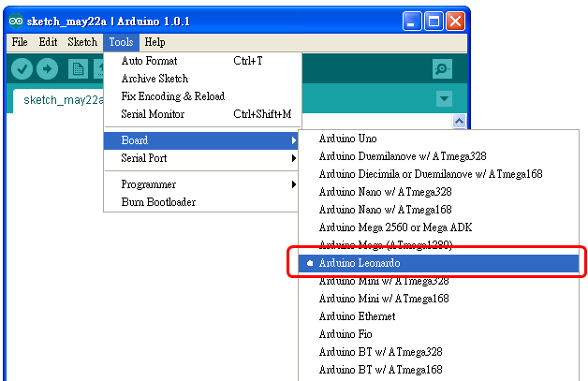
Task: Expand the Programmer submenu
Action: 201,184
